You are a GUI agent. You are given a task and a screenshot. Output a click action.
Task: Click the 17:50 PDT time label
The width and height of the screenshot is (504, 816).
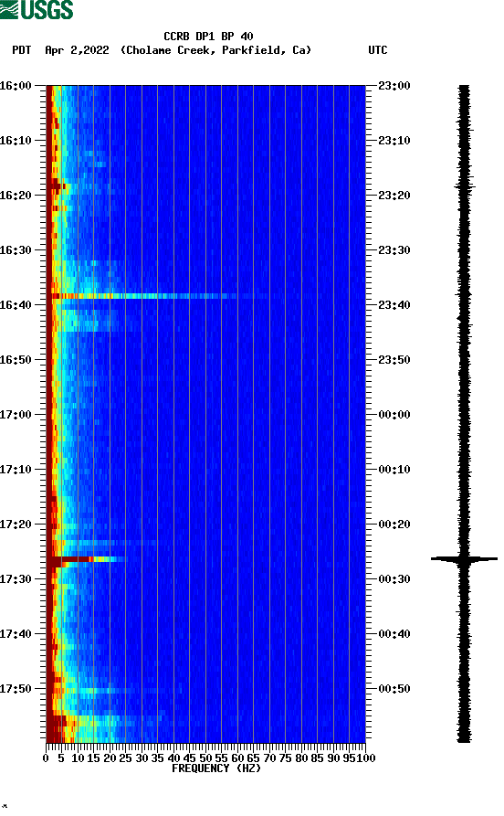[x=16, y=688]
